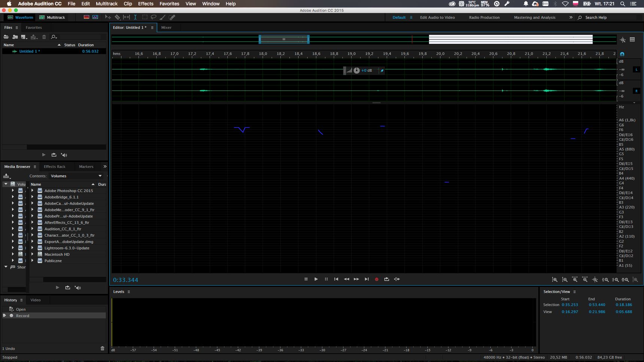Select the Marquee Selection tool

click(145, 17)
